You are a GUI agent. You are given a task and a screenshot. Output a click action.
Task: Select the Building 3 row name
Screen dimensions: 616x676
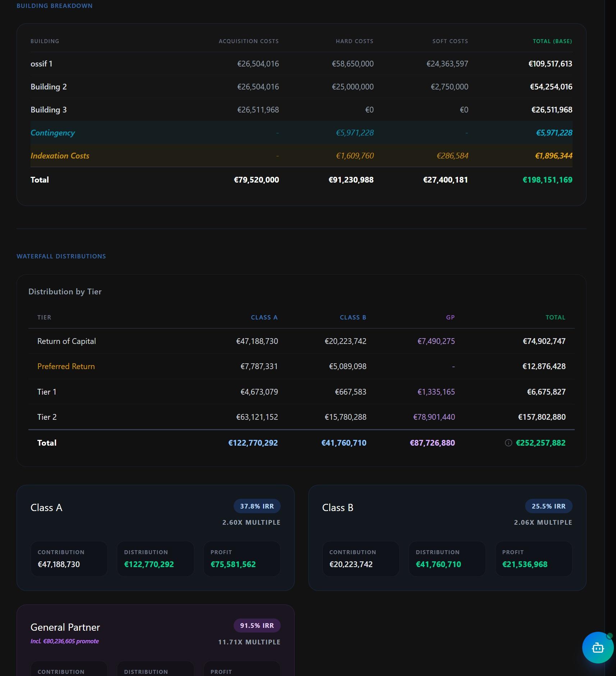(49, 110)
